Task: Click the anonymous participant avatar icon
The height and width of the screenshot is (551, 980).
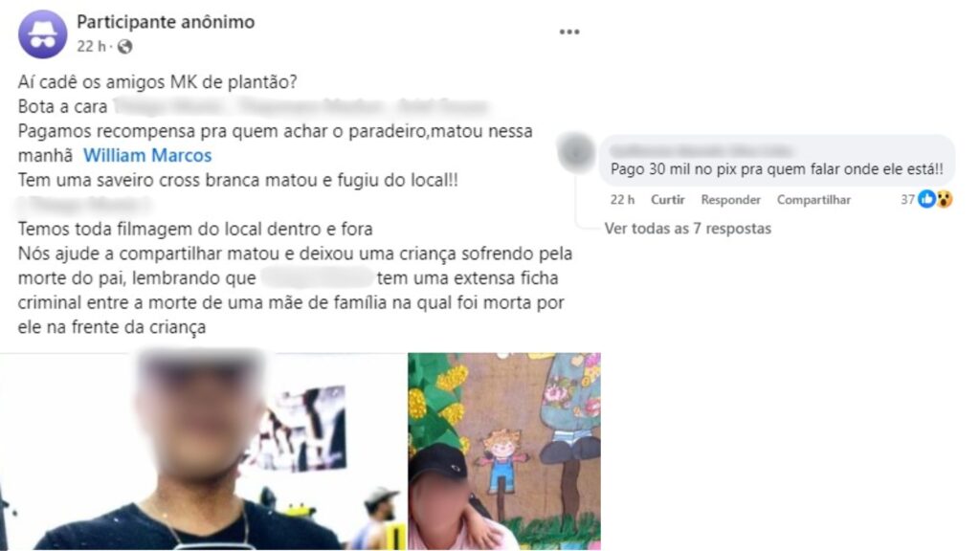Action: [x=42, y=34]
